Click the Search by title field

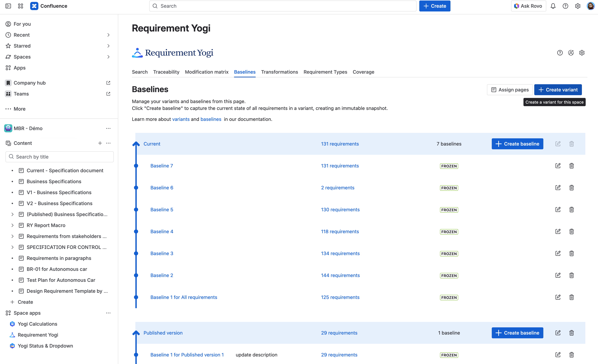pos(59,157)
